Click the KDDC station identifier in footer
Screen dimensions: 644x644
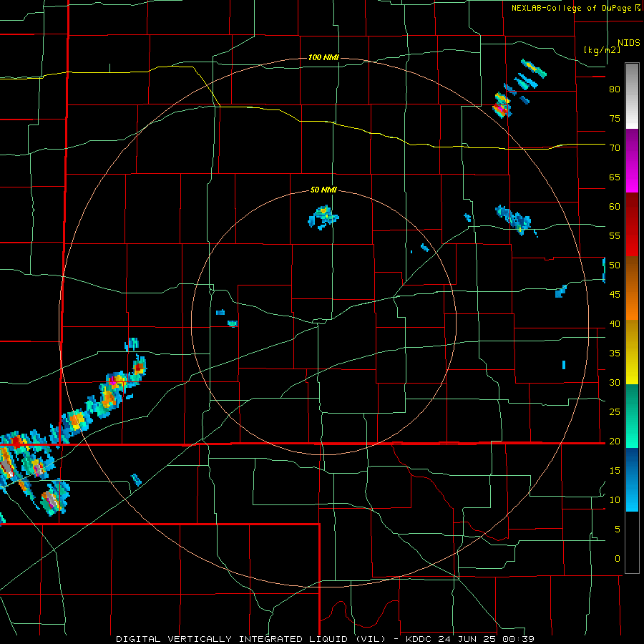[x=421, y=639]
